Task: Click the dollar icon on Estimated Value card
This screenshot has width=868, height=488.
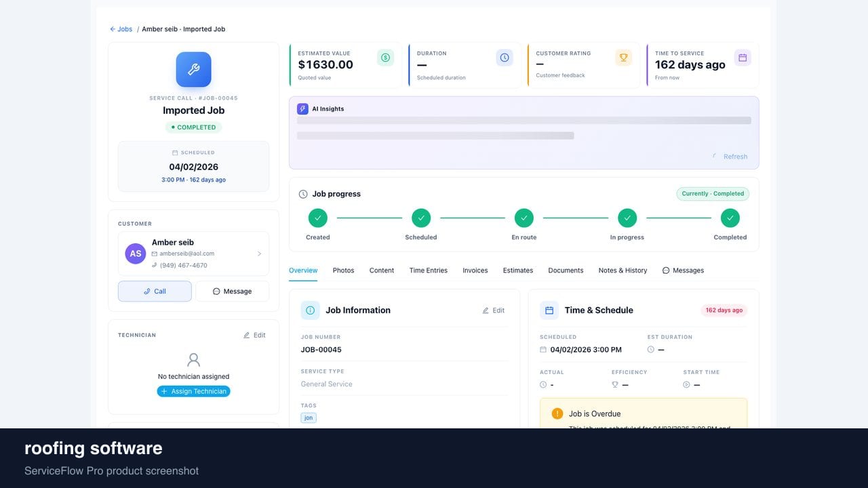Action: 385,58
